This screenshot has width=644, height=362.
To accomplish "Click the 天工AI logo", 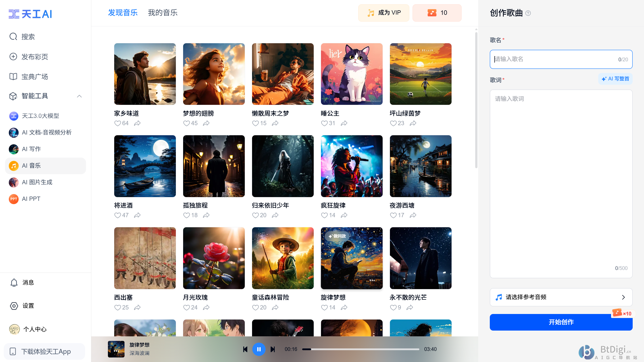I will click(30, 14).
